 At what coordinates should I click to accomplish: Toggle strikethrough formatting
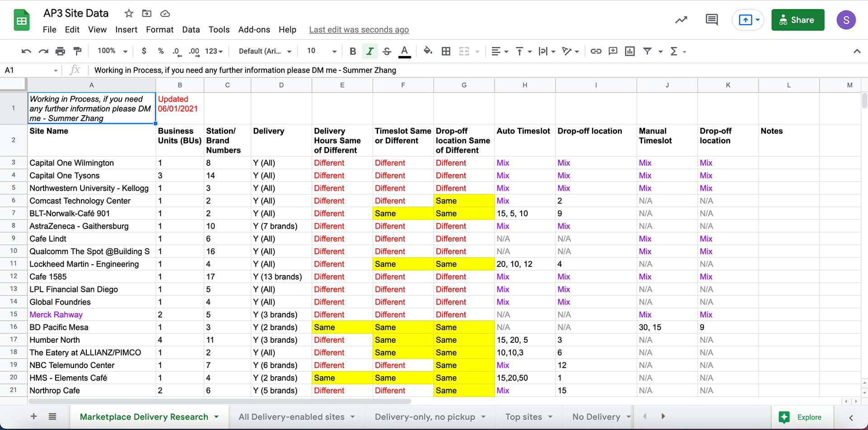pos(387,51)
